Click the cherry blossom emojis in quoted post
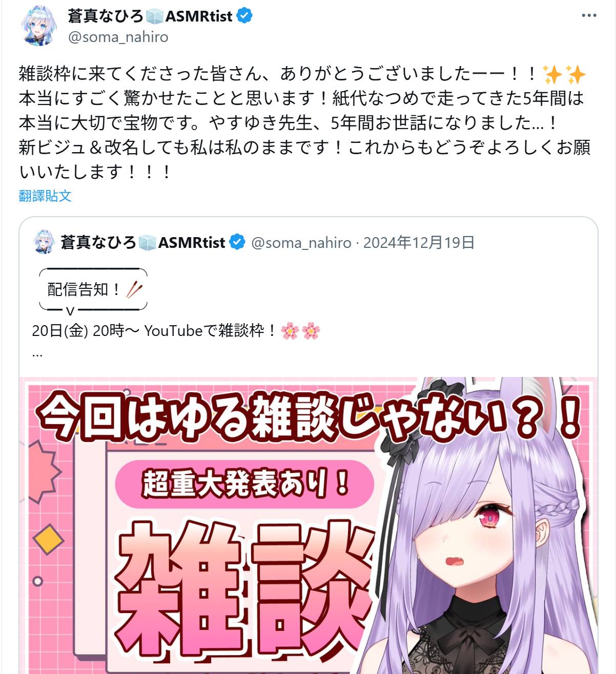616x674 pixels. 301,331
